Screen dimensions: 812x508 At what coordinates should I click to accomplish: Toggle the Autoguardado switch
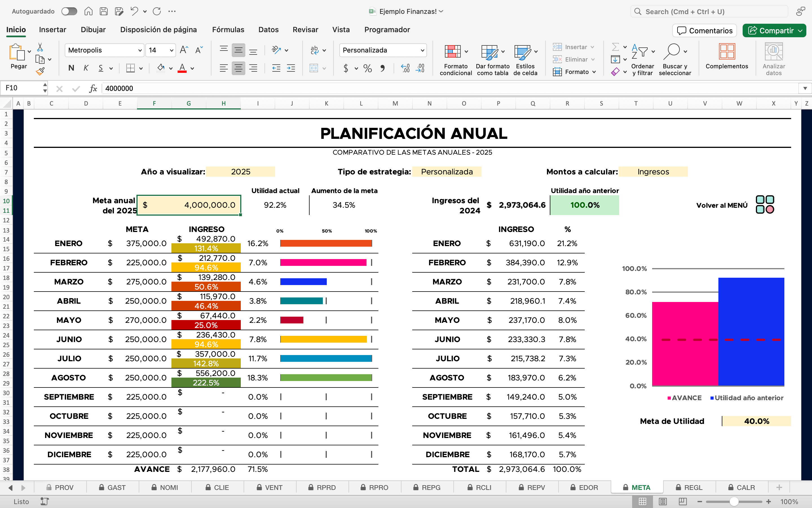point(69,11)
